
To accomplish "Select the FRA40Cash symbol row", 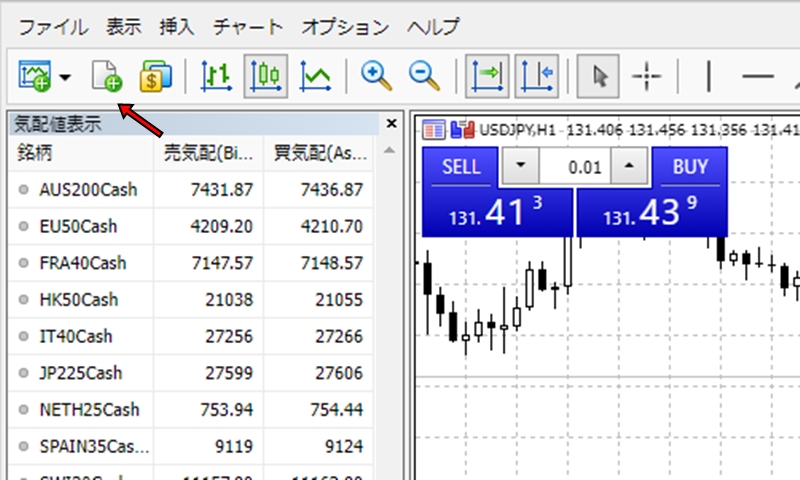I will pyautogui.click(x=190, y=263).
